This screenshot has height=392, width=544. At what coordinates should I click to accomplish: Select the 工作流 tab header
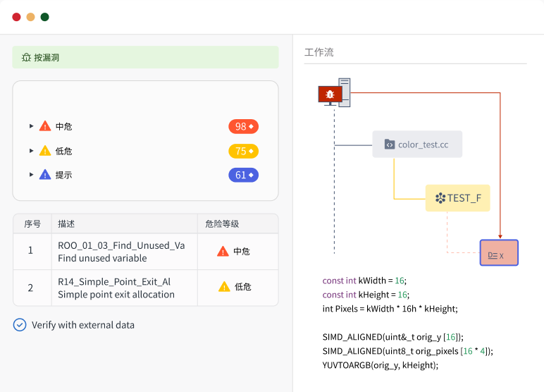tap(319, 52)
